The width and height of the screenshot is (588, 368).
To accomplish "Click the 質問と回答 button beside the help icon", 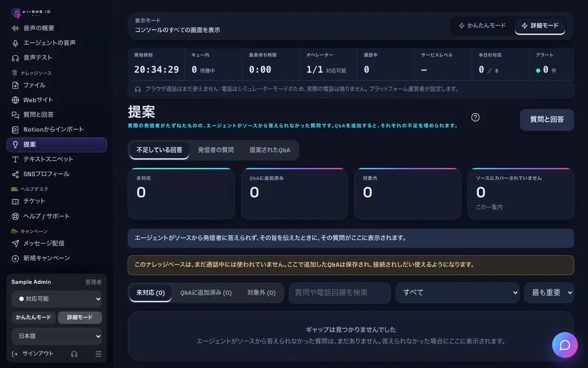I will (547, 120).
